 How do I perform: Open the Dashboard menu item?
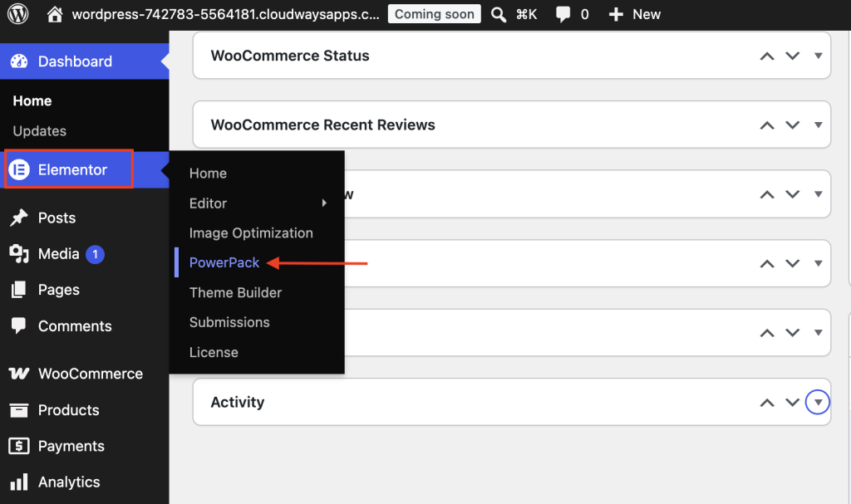pos(84,61)
